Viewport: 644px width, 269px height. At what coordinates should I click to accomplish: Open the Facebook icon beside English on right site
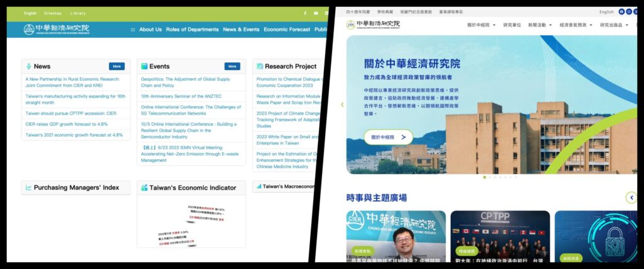[621, 11]
